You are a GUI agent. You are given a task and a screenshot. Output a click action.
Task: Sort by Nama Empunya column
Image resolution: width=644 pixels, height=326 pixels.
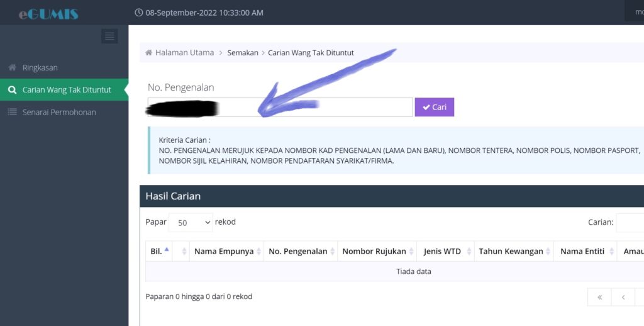226,251
